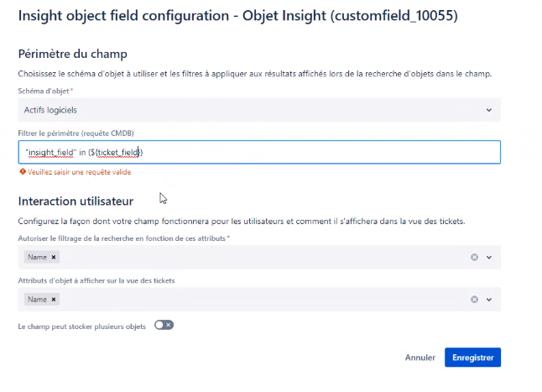542x392 pixels.
Task: Click the "Veuillez saisir une requête valide" message
Action: coord(79,172)
